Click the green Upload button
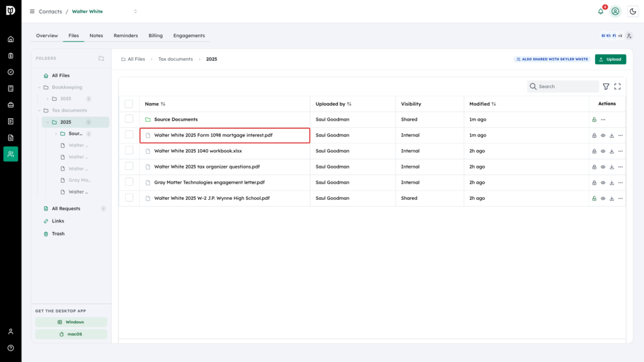The height and width of the screenshot is (362, 644). coord(610,59)
